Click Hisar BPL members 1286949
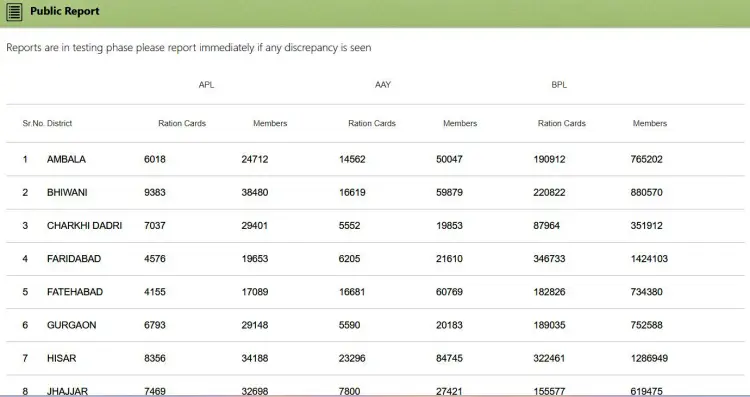Screen dimensions: 750x397 649,358
